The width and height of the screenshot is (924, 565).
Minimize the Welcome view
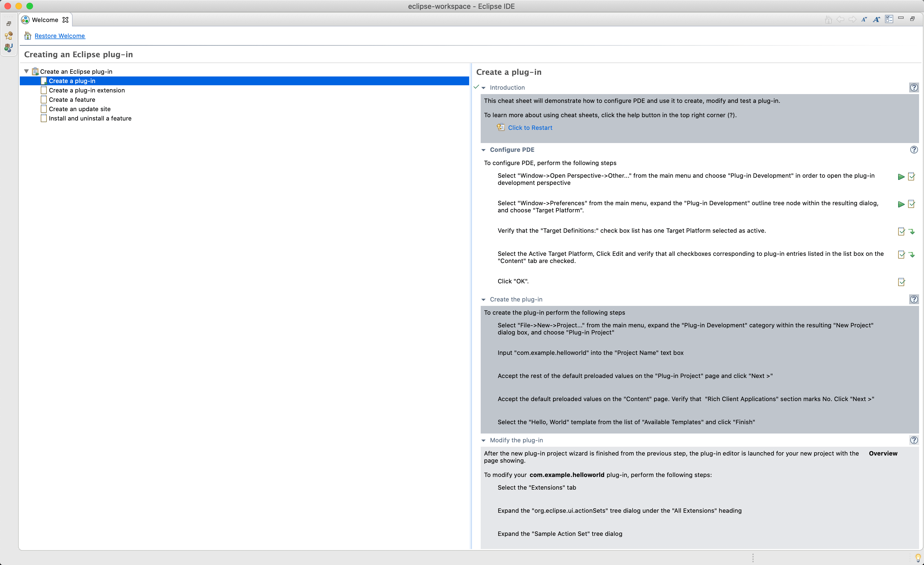(901, 18)
